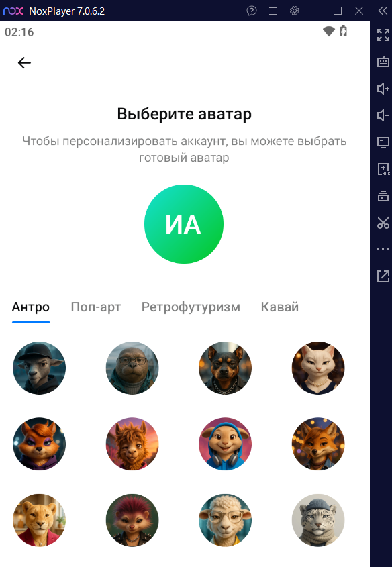This screenshot has height=567, width=392.
Task: Open keyboard mapping tool in sidebar
Action: [383, 62]
